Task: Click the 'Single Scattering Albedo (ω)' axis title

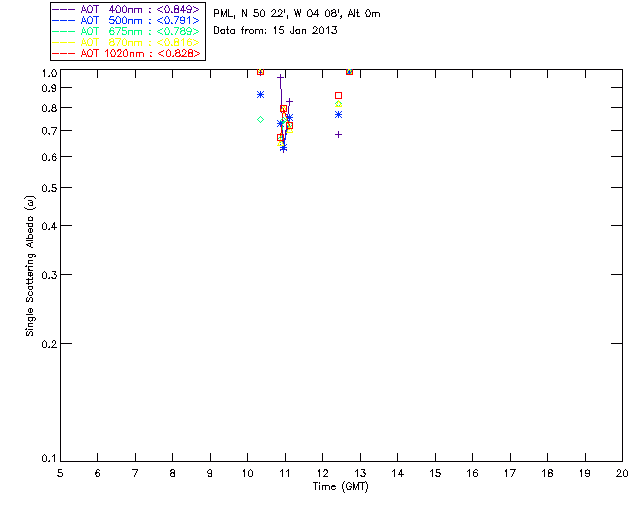Action: [30, 266]
